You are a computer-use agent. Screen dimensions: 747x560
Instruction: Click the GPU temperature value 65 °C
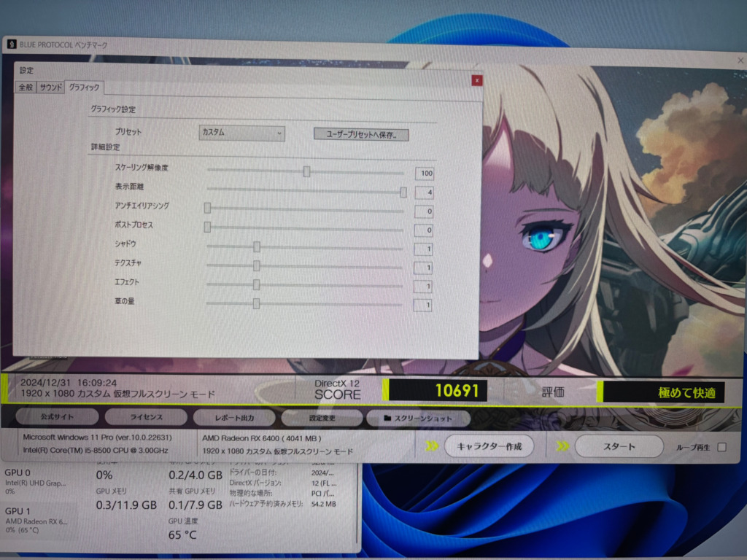pyautogui.click(x=182, y=535)
